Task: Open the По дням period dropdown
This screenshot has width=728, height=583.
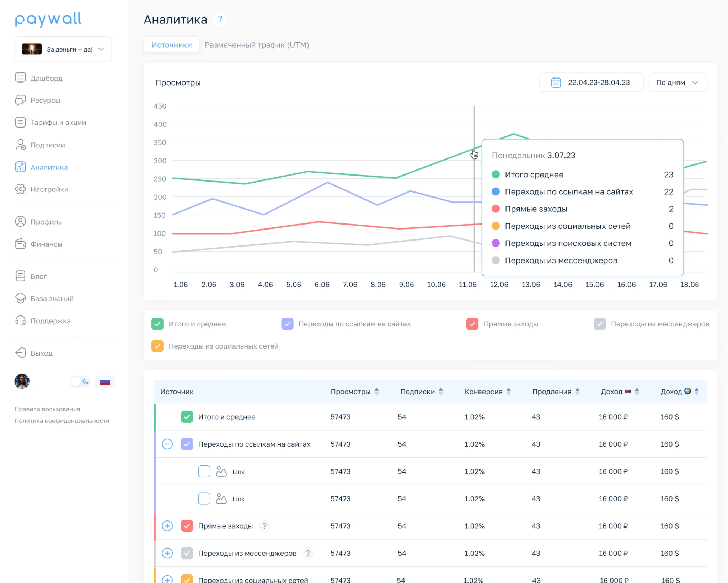Action: [x=677, y=82]
